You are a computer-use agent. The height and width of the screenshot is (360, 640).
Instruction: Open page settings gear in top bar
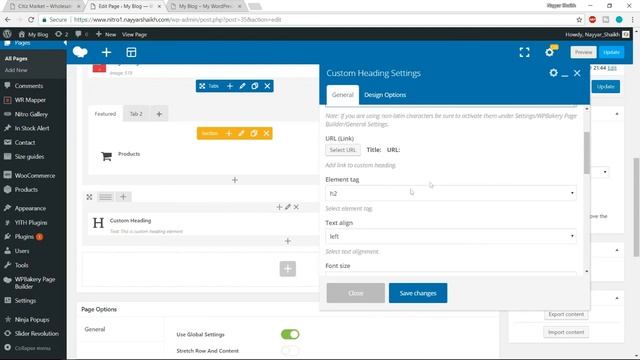549,52
